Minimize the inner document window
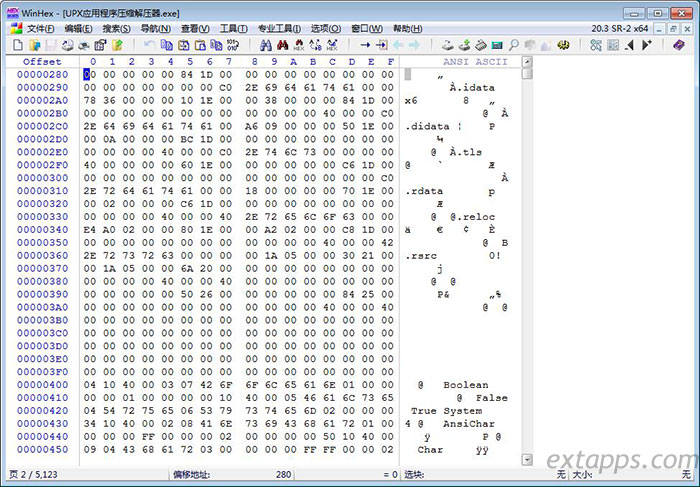This screenshot has width=700, height=487. [659, 29]
